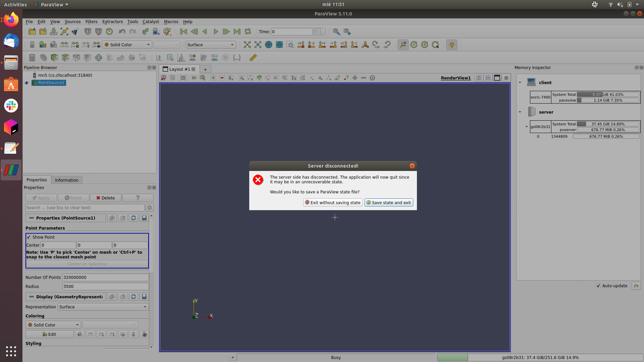Viewport: 644px width, 362px height.
Task: Open the Catalyst menu
Action: (x=151, y=21)
